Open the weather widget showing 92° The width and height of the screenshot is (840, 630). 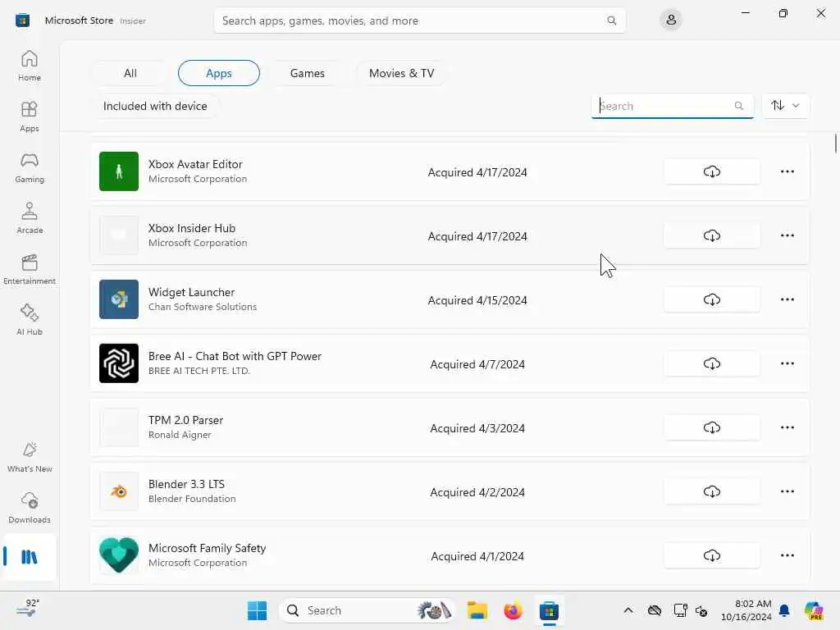27,609
